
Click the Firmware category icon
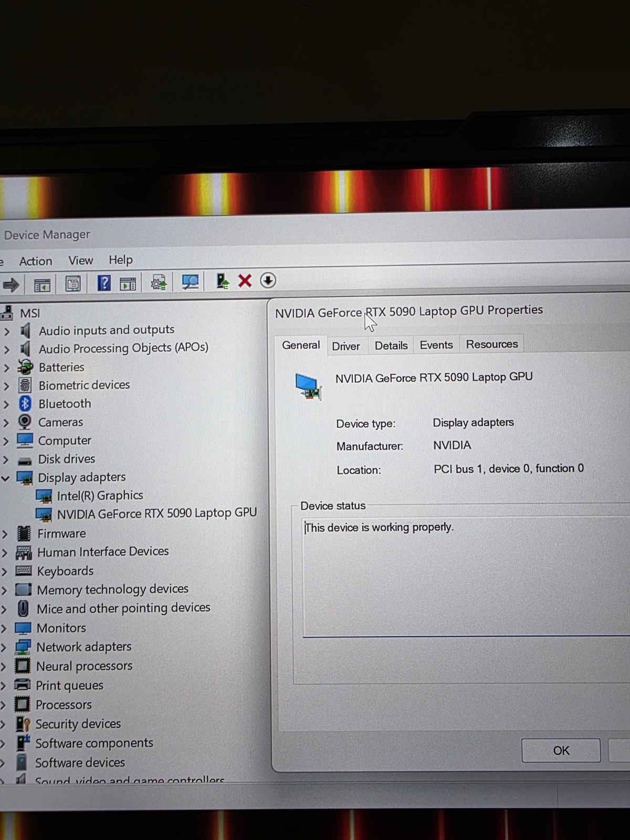click(x=24, y=533)
